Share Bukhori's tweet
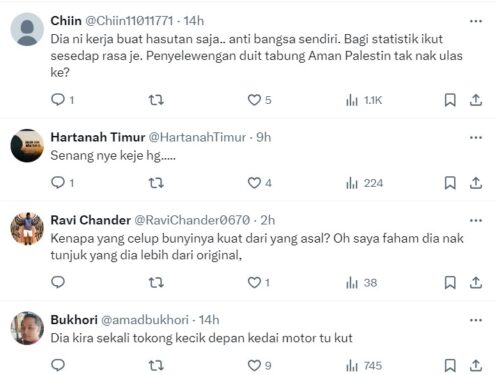 coord(476,366)
